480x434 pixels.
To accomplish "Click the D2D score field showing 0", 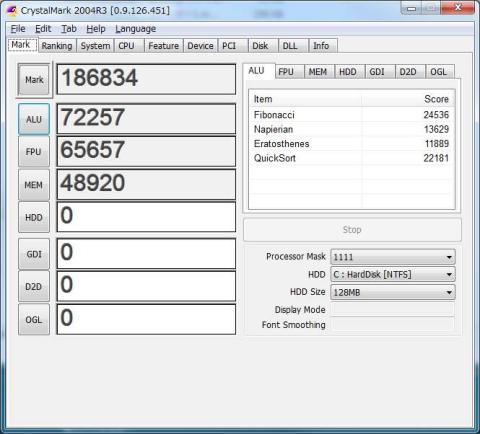I will click(146, 286).
